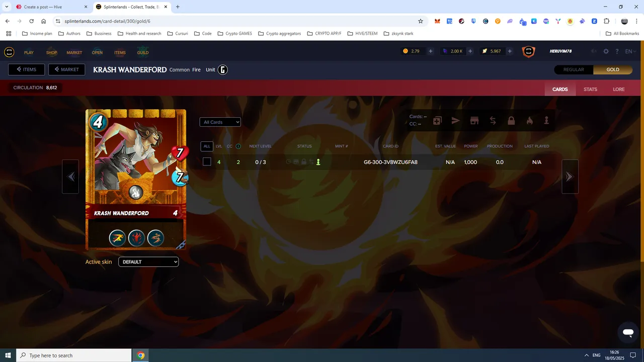The image size is (644, 362).
Task: Open Chrome tab search dropdown arrow
Action: pyautogui.click(x=7, y=7)
